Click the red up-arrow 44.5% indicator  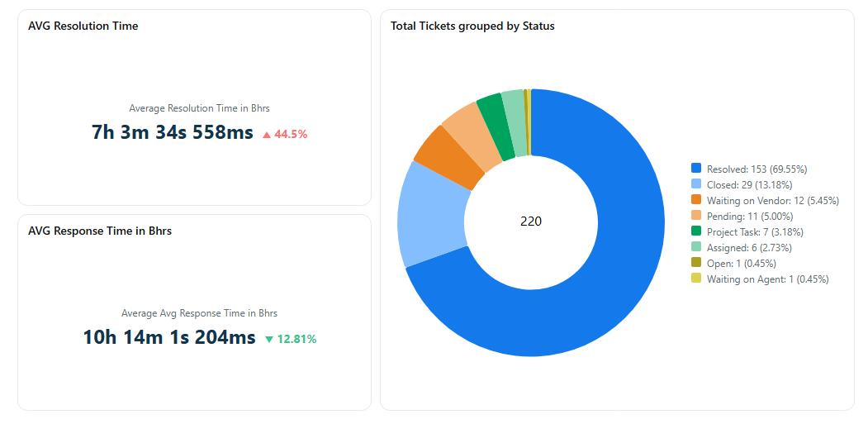285,134
